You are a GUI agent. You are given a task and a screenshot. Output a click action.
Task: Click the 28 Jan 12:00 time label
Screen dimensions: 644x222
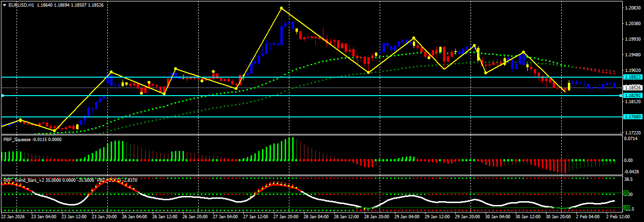tap(346, 216)
